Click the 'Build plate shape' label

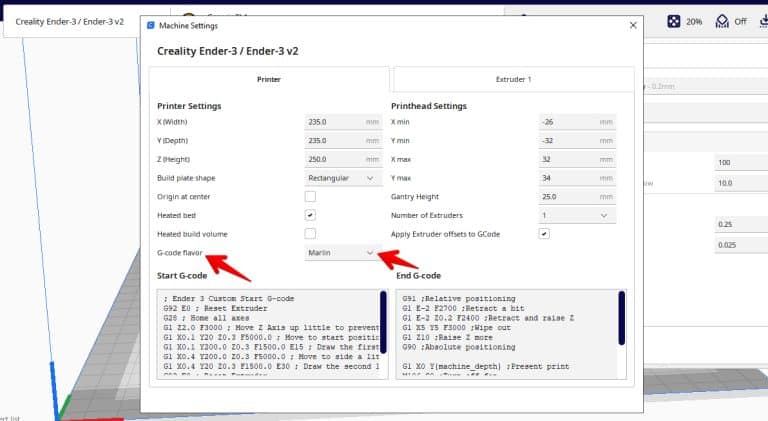[186, 178]
